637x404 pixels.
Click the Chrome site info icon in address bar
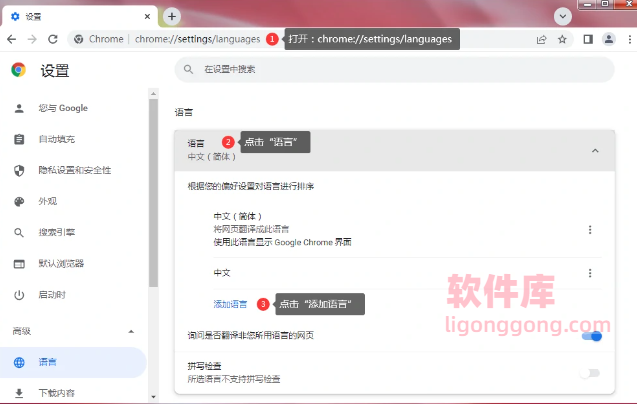(x=78, y=39)
